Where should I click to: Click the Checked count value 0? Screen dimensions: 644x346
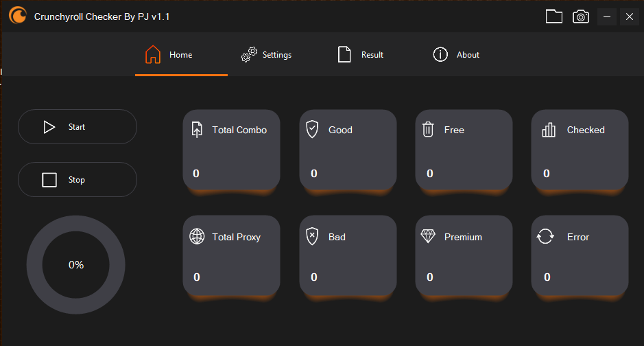546,174
